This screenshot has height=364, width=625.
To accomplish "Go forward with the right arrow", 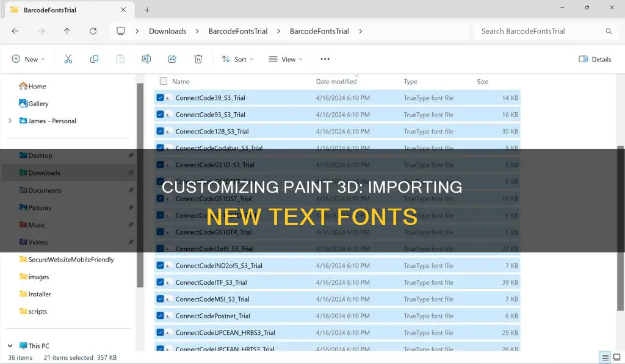I will 41,31.
